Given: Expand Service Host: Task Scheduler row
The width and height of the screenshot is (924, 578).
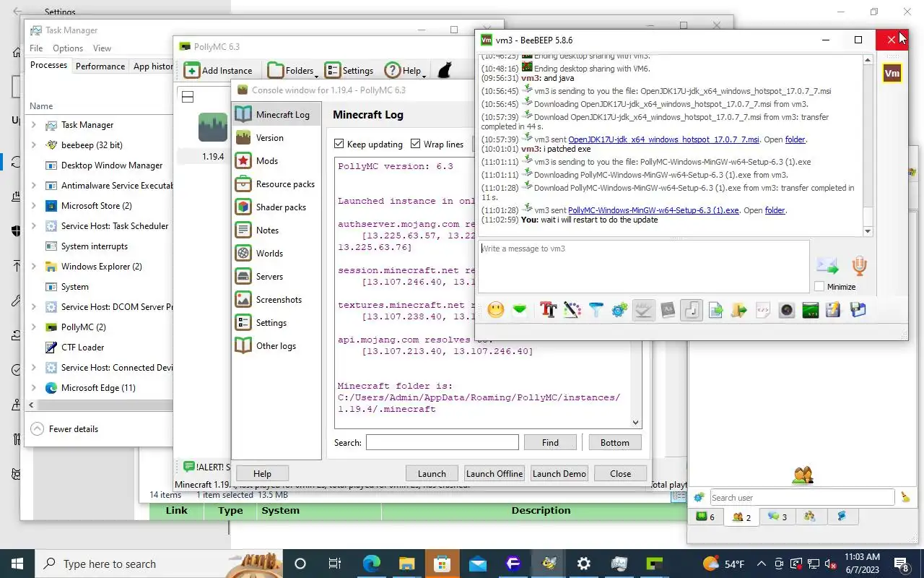Looking at the screenshot, I should (x=33, y=226).
